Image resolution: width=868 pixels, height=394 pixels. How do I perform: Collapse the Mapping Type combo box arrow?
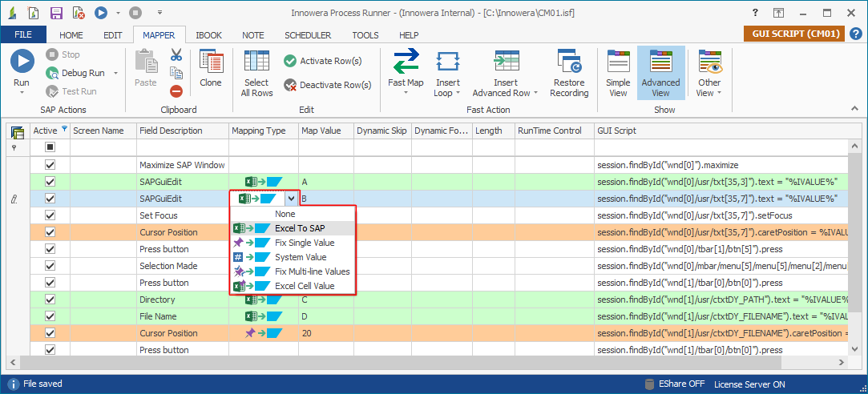pos(291,198)
